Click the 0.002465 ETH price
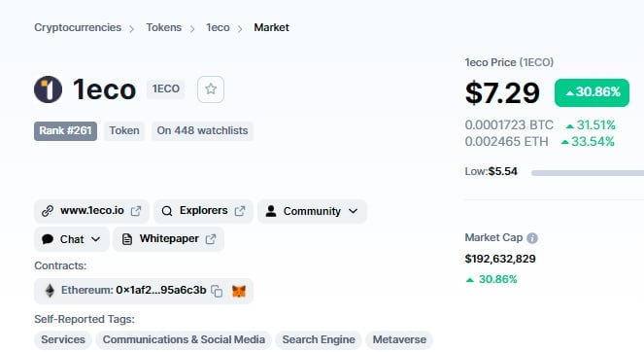The height and width of the screenshot is (352, 644). [x=506, y=142]
